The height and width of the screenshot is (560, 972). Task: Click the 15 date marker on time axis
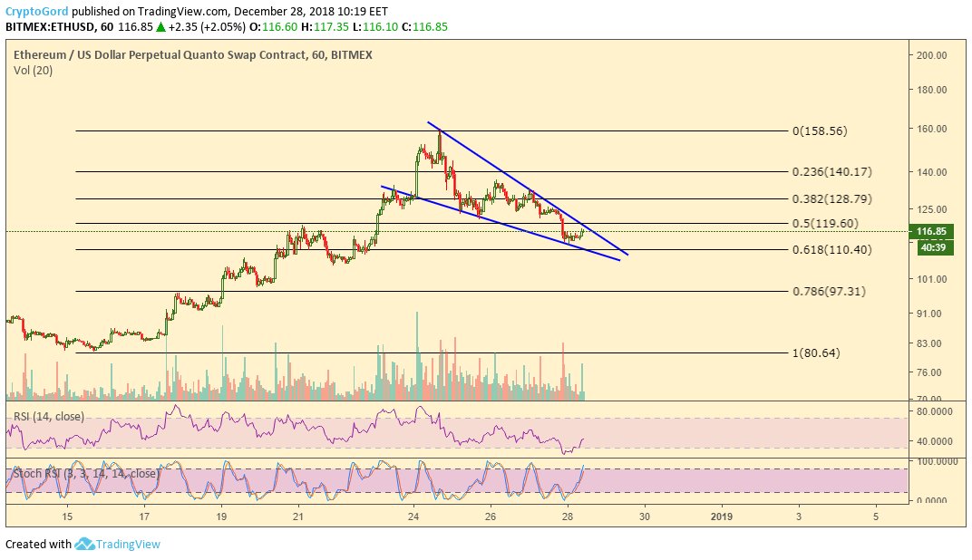tap(67, 516)
